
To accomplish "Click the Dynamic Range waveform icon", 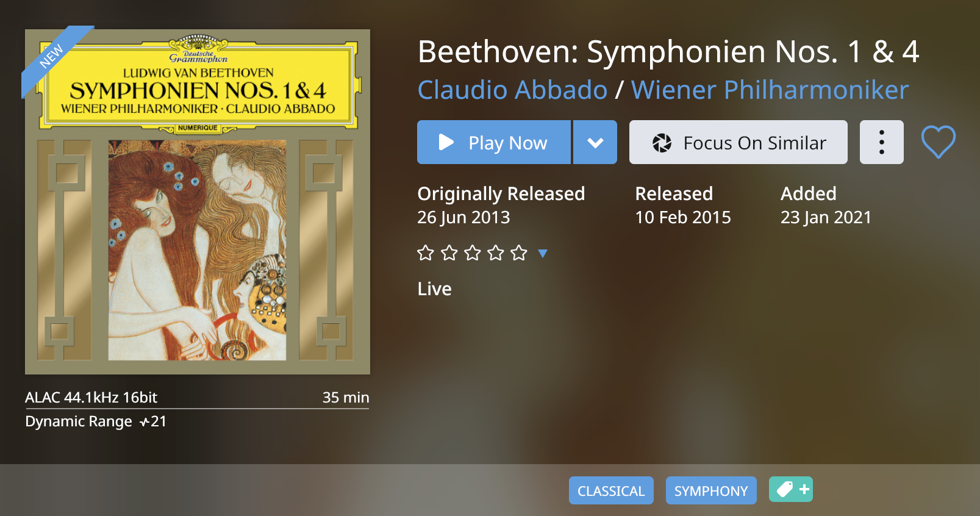I will tap(145, 422).
